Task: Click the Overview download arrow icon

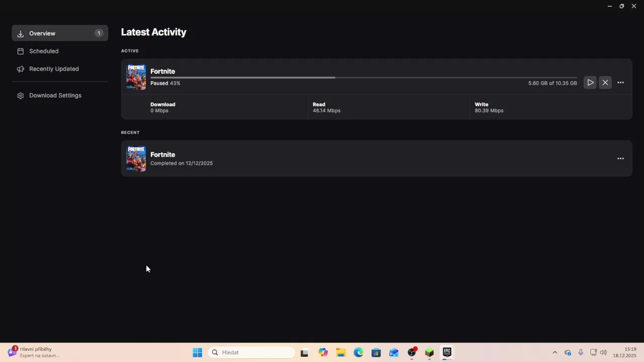Action: 21,34
